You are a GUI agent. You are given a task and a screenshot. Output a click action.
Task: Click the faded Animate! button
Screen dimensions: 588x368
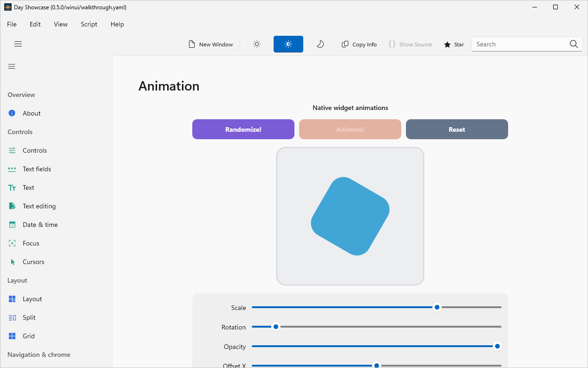(x=350, y=129)
